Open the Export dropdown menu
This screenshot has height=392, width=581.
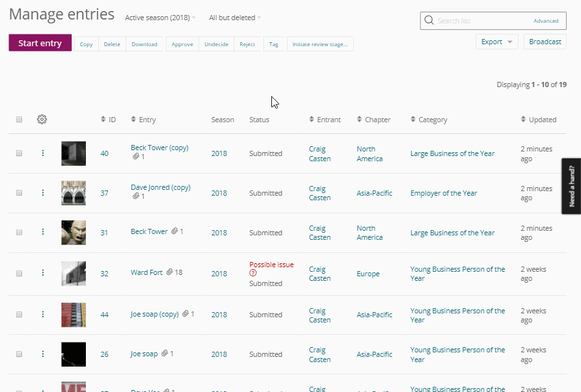pos(496,42)
